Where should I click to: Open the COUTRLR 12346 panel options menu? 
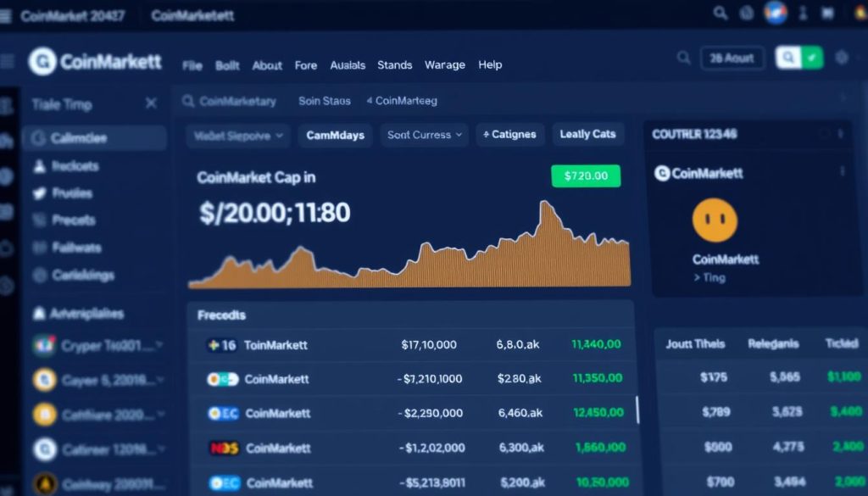[841, 133]
